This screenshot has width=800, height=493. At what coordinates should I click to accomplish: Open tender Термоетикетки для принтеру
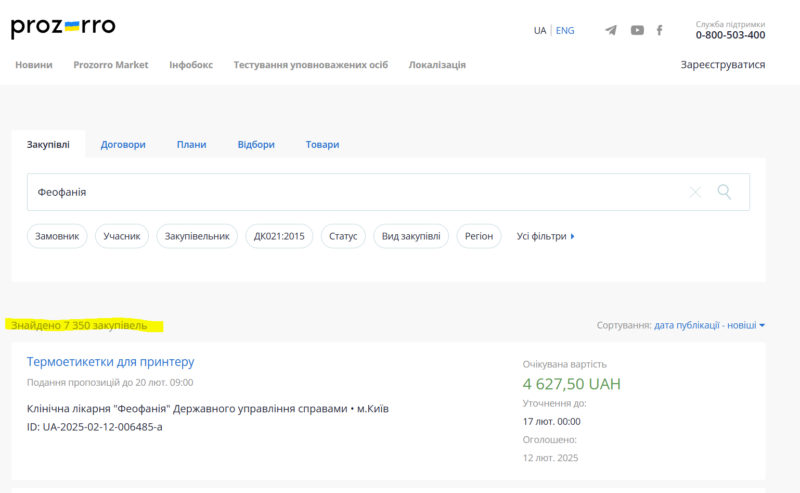(110, 361)
